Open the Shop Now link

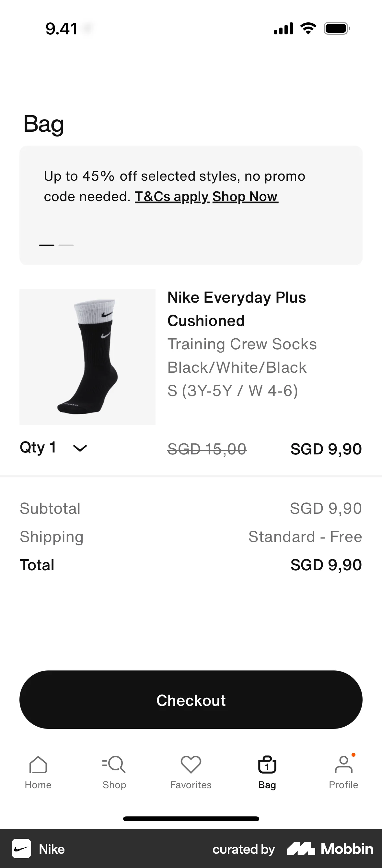click(x=245, y=197)
